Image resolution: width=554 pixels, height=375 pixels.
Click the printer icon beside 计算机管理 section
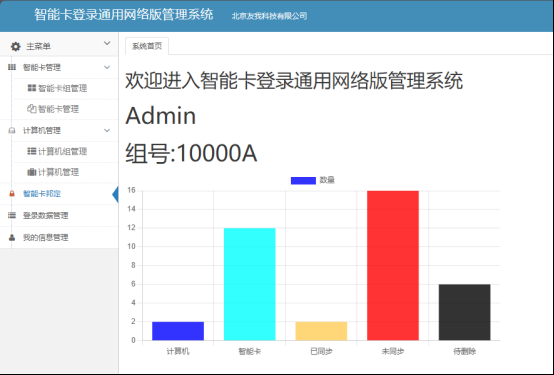[12, 131]
